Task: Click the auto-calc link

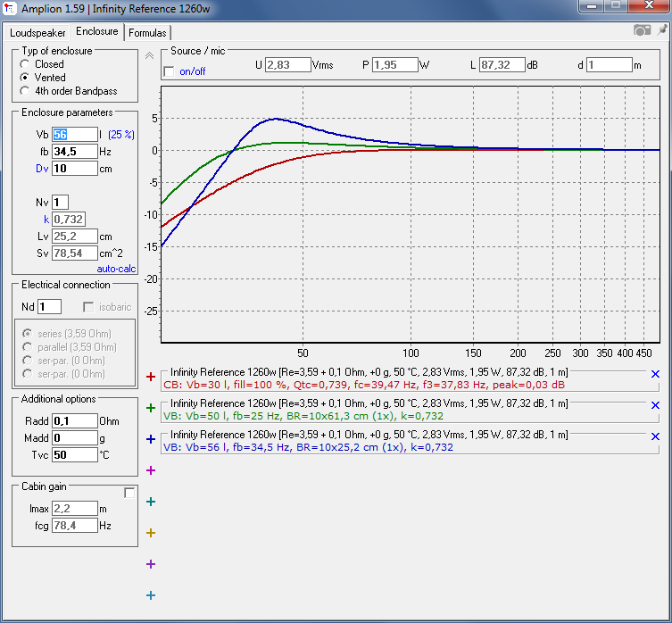Action: pos(116,269)
